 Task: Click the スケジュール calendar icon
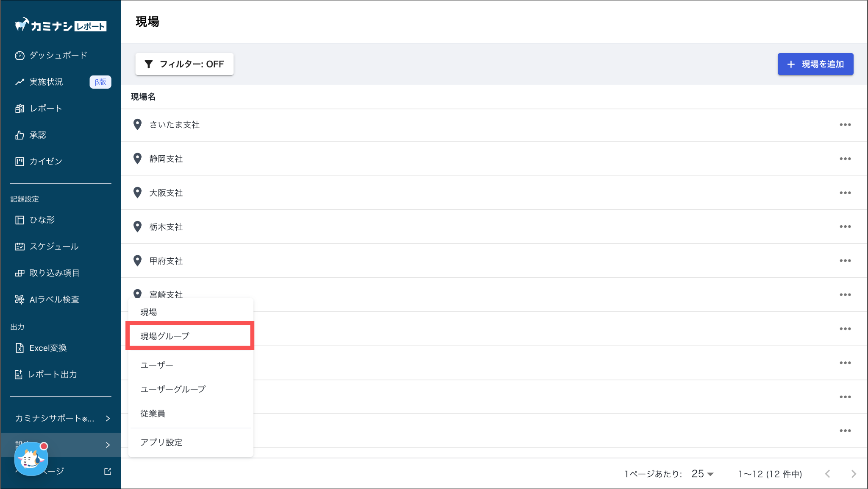pos(19,246)
